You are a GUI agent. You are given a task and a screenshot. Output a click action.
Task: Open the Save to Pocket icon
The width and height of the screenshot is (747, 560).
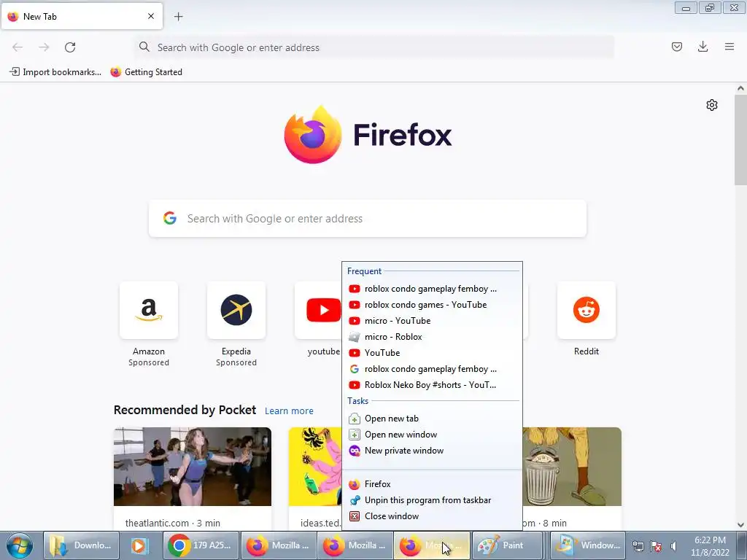676,47
